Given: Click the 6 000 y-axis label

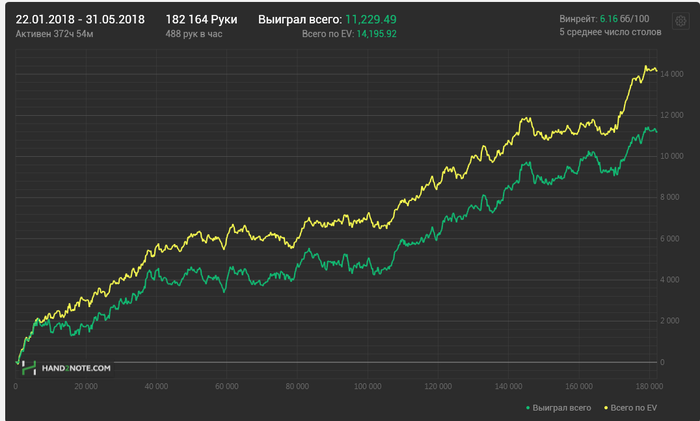Looking at the screenshot, I should 670,239.
